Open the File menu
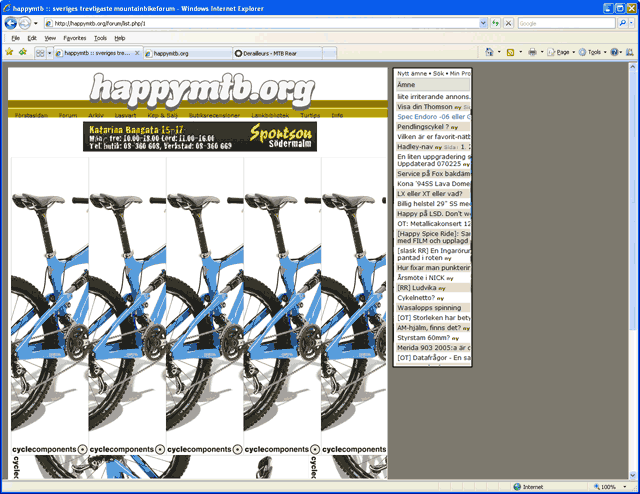This screenshot has height=494, width=640. (x=16, y=38)
